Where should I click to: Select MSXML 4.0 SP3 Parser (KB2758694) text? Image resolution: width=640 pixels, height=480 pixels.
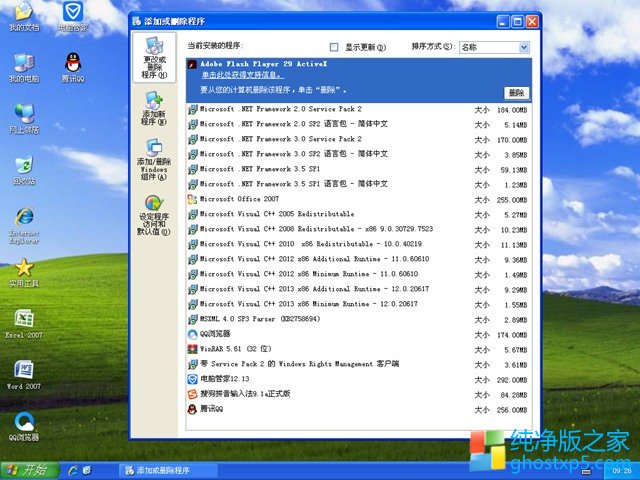[260, 319]
